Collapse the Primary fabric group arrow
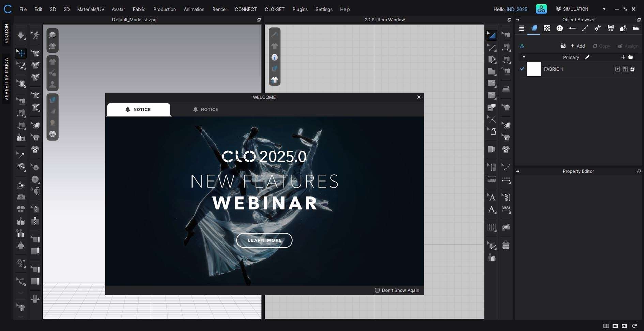This screenshot has height=331, width=644. click(524, 57)
